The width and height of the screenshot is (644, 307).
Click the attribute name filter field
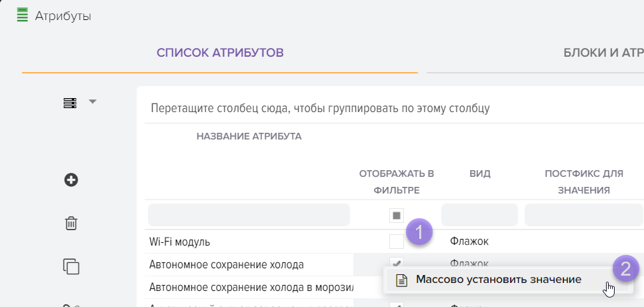coord(249,215)
